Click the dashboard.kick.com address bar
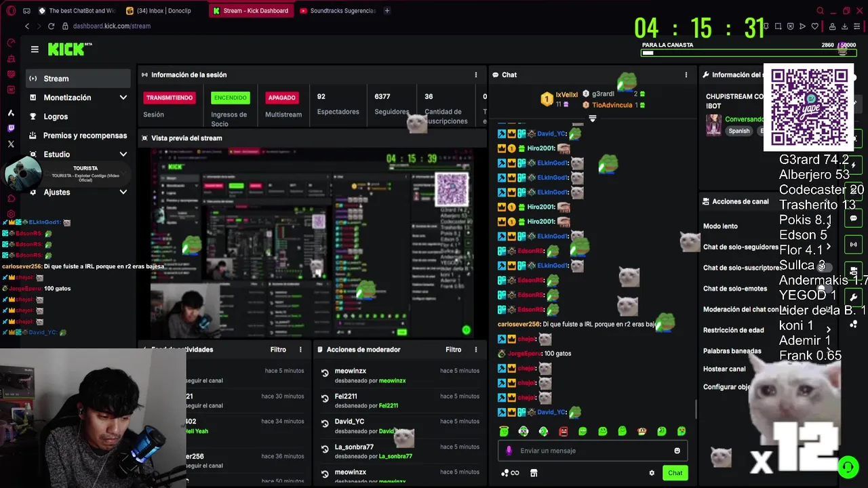The image size is (868, 488). (112, 26)
